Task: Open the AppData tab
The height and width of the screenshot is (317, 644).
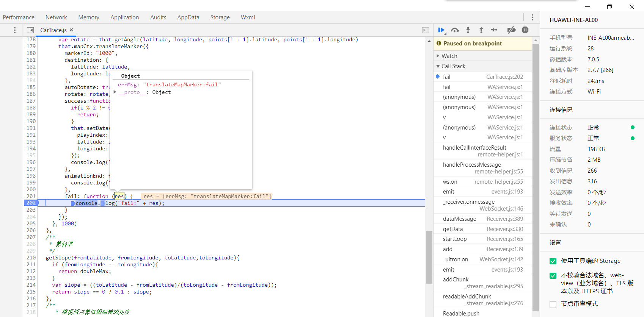Action: 188,17
